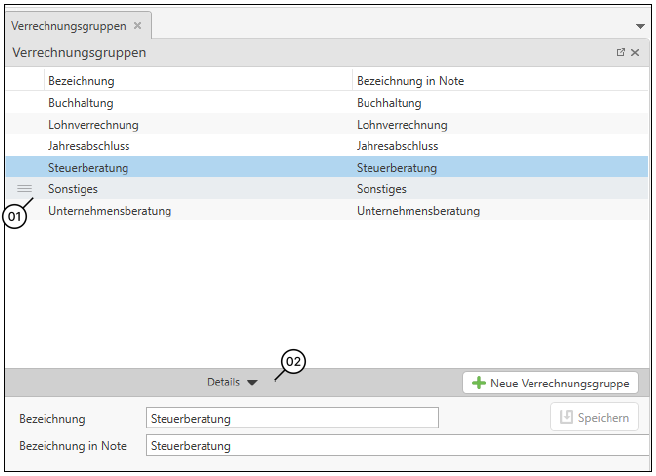Click into the Bezeichnung input field
656x476 pixels.
[x=292, y=418]
